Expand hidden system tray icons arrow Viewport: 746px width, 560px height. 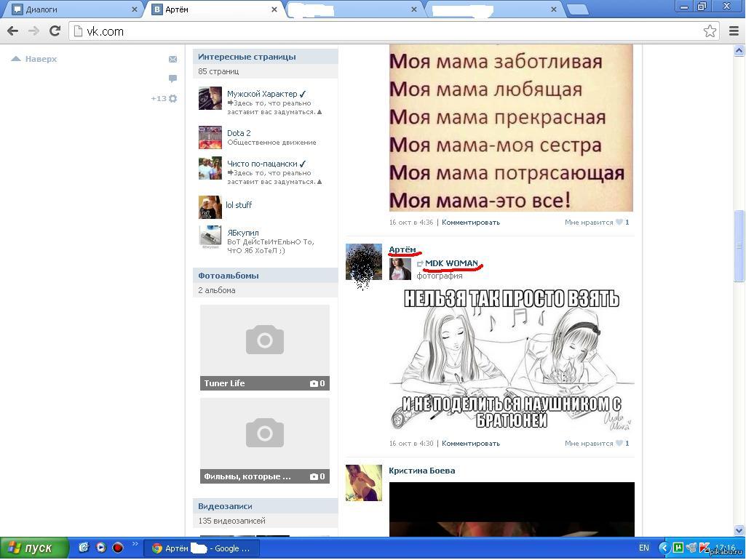664,548
